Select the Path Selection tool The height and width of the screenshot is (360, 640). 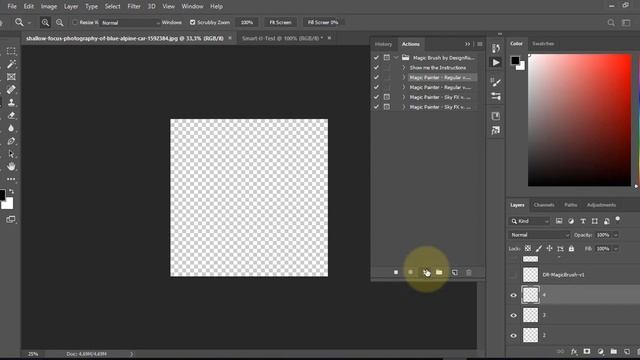pos(11,154)
